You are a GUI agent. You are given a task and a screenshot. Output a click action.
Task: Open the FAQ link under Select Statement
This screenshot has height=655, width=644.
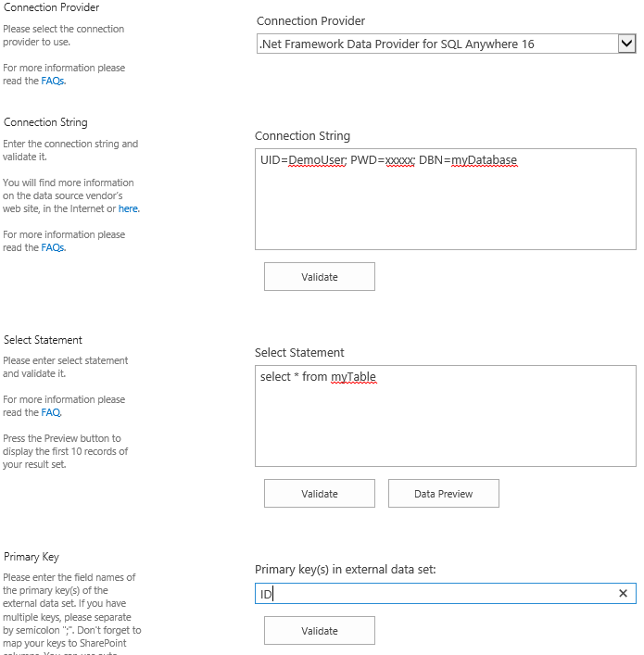52,412
